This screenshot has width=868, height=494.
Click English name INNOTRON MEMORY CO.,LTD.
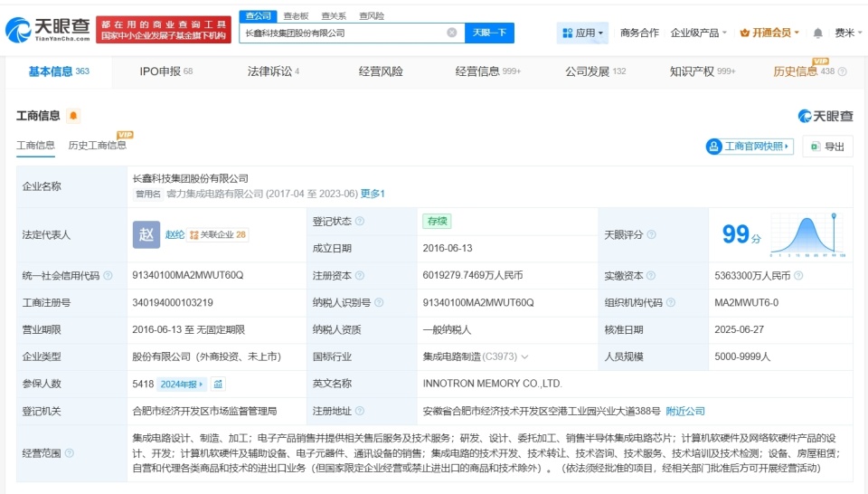tap(492, 384)
